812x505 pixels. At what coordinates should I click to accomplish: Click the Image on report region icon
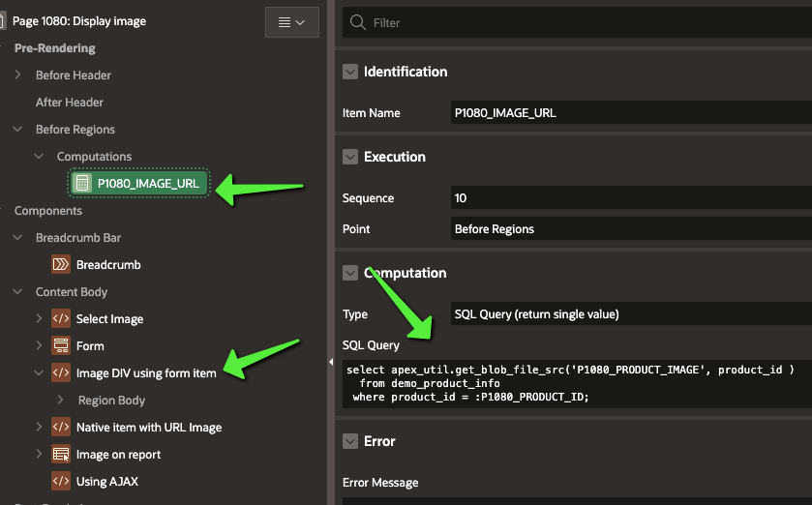(61, 454)
